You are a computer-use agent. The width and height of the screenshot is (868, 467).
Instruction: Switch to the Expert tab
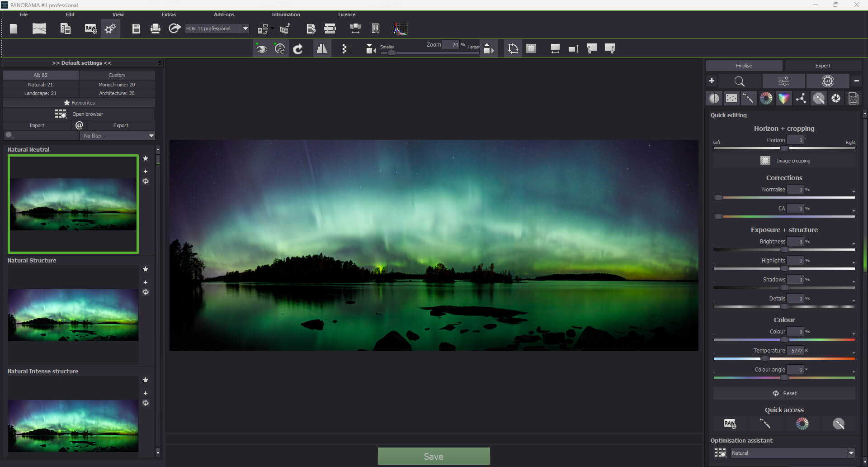[x=822, y=66]
